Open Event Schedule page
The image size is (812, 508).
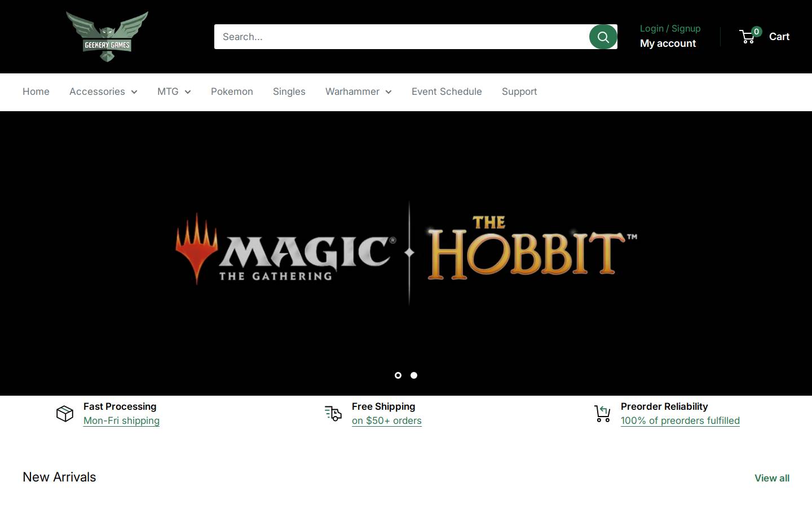pos(447,91)
